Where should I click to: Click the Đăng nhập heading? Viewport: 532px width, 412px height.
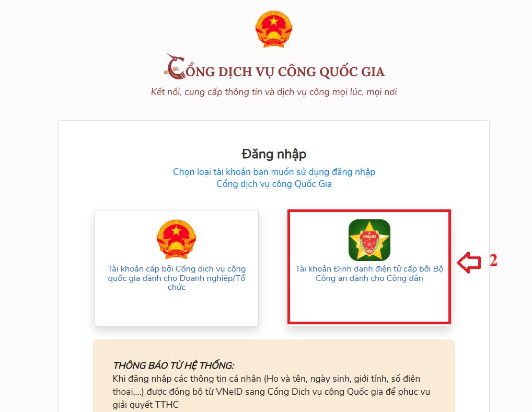click(x=274, y=154)
